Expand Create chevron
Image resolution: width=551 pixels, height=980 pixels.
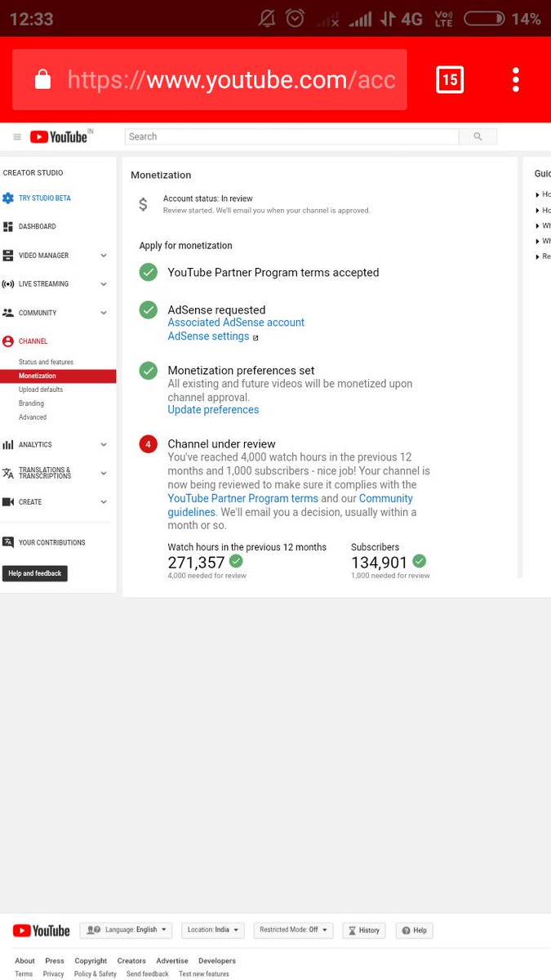[x=104, y=502]
